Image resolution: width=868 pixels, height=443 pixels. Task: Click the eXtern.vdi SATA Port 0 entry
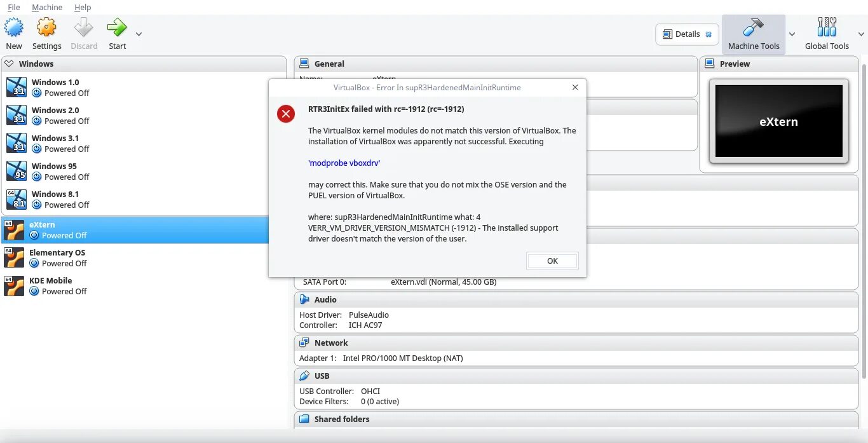coord(444,282)
